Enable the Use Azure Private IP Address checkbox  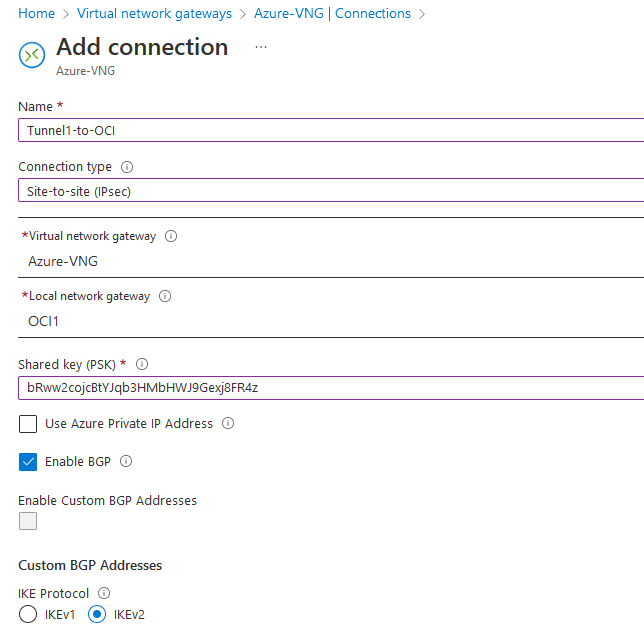click(x=28, y=424)
